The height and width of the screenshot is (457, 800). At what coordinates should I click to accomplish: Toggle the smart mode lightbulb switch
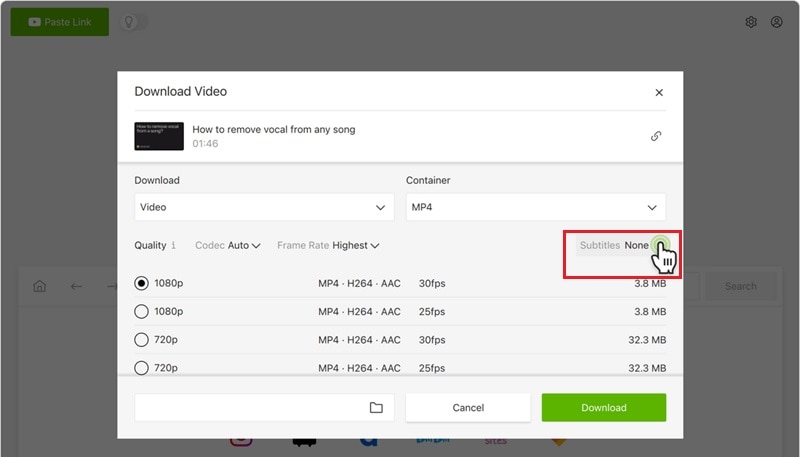click(x=134, y=22)
